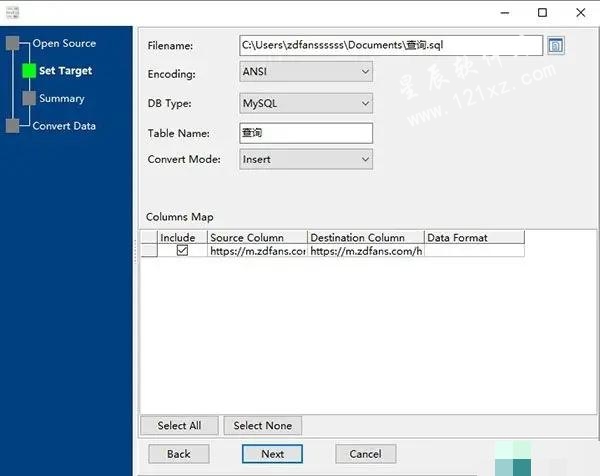
Task: Click the browse file icon beside Filename
Action: pos(556,46)
